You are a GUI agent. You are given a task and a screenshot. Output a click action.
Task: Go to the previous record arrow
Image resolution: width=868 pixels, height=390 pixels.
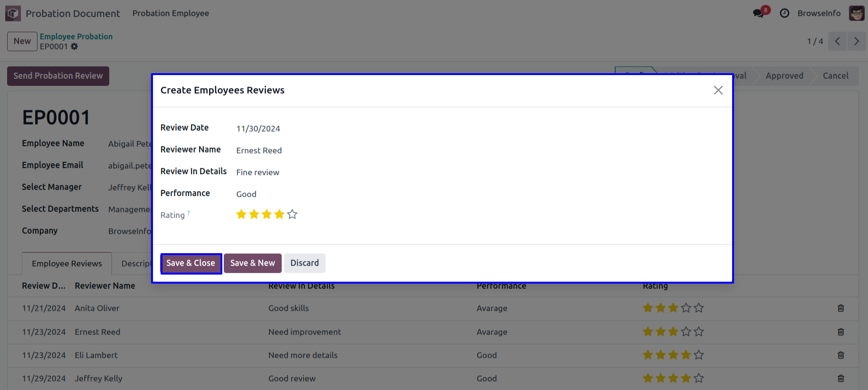click(x=837, y=41)
